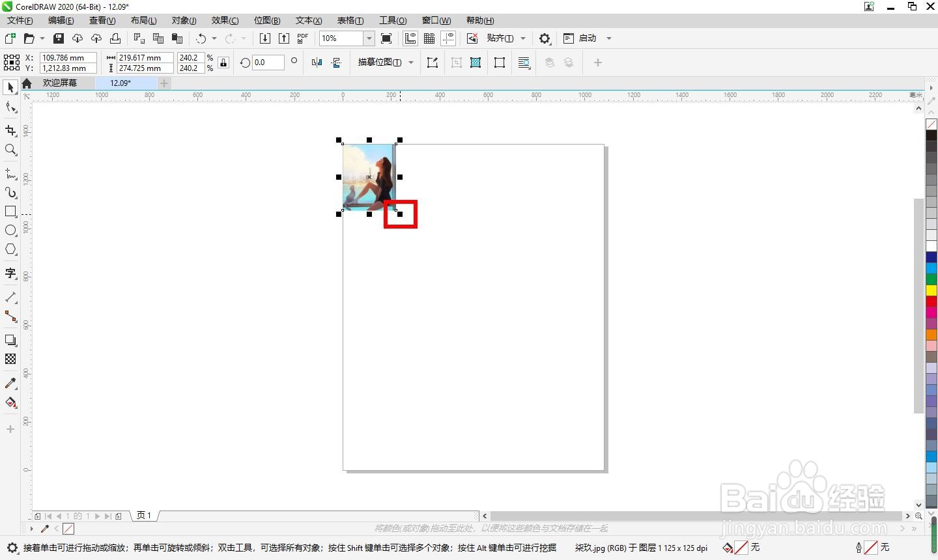Pick the red swatch in palette
The width and height of the screenshot is (938, 560).
click(931, 301)
